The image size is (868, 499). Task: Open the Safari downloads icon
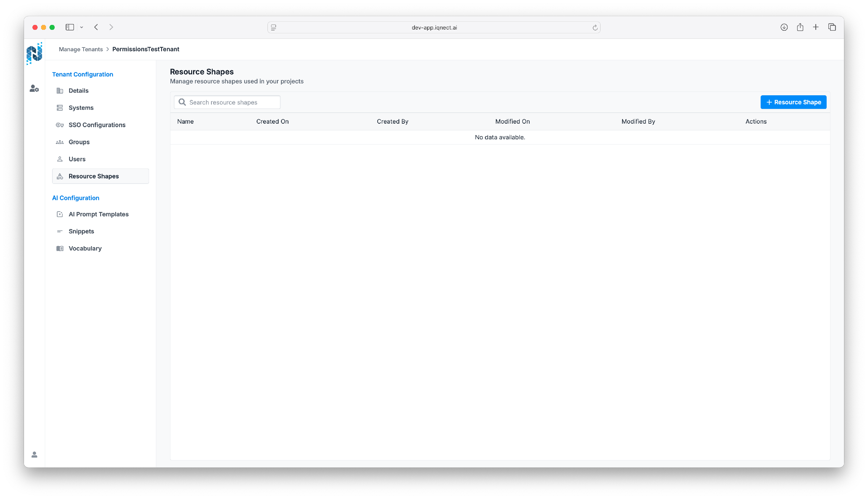784,27
